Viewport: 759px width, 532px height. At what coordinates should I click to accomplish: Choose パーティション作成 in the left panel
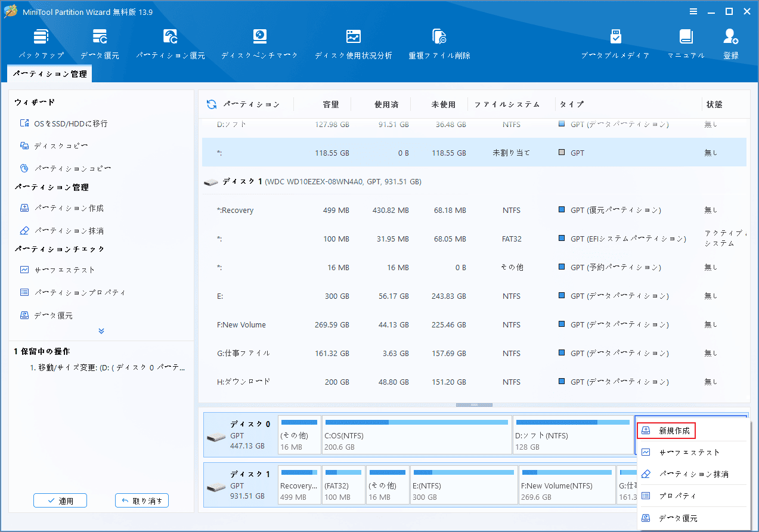62,208
